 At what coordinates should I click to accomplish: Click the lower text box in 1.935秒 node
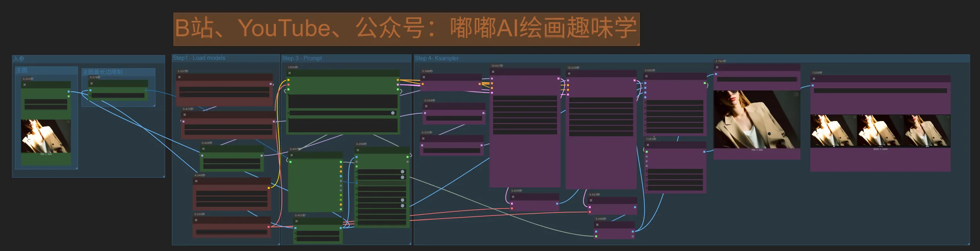click(x=343, y=125)
